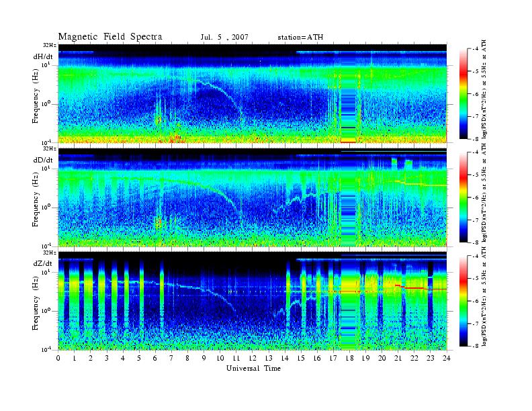
Task: Click the "-6" value on the dD/dt color bar
Action: coord(475,197)
